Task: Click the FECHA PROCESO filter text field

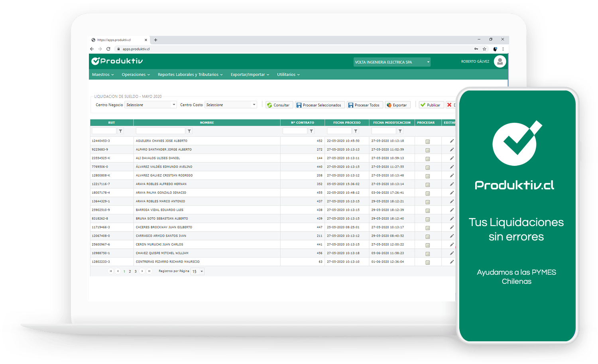Action: coord(339,131)
